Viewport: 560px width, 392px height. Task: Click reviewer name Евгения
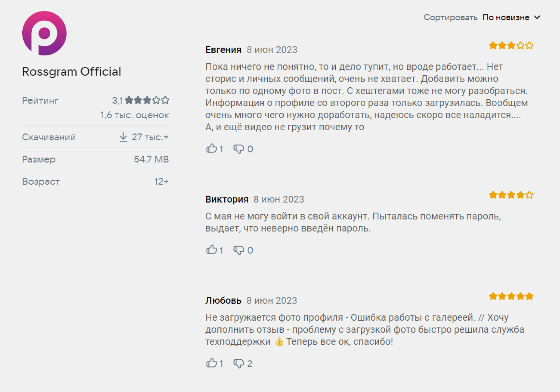[223, 50]
